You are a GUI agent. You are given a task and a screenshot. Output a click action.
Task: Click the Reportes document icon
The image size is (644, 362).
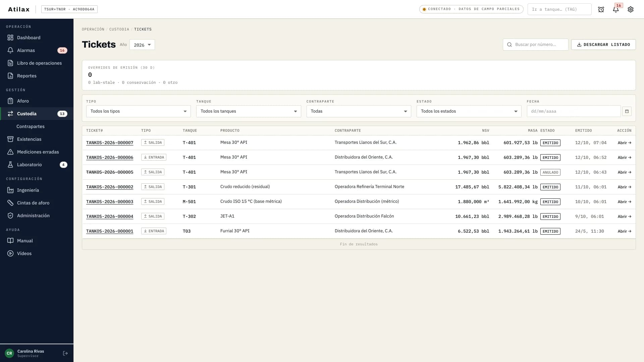(x=10, y=76)
